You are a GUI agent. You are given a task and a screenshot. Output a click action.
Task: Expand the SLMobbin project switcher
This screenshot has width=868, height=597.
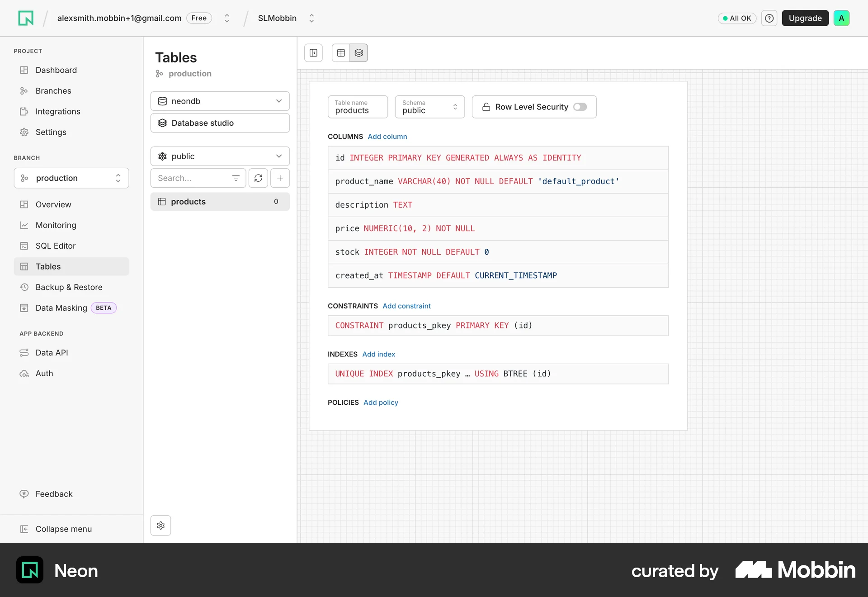(x=311, y=18)
